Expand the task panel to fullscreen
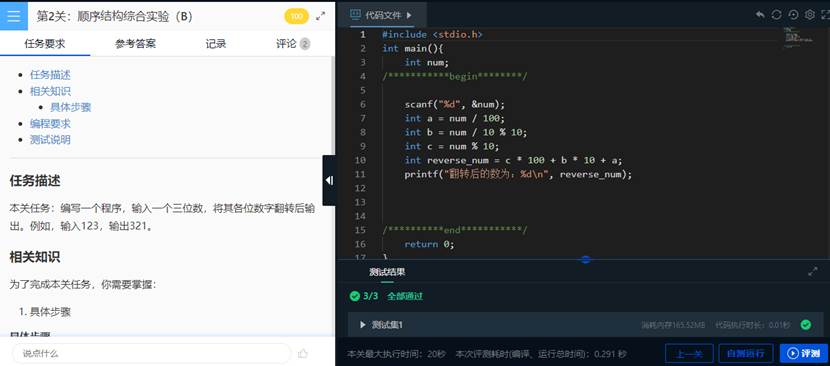This screenshot has width=830, height=366. pyautogui.click(x=321, y=16)
